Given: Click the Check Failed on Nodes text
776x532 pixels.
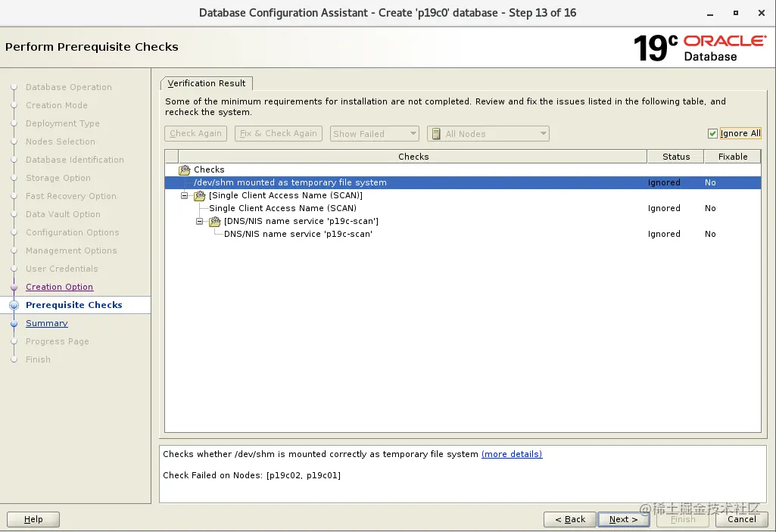Looking at the screenshot, I should 251,475.
